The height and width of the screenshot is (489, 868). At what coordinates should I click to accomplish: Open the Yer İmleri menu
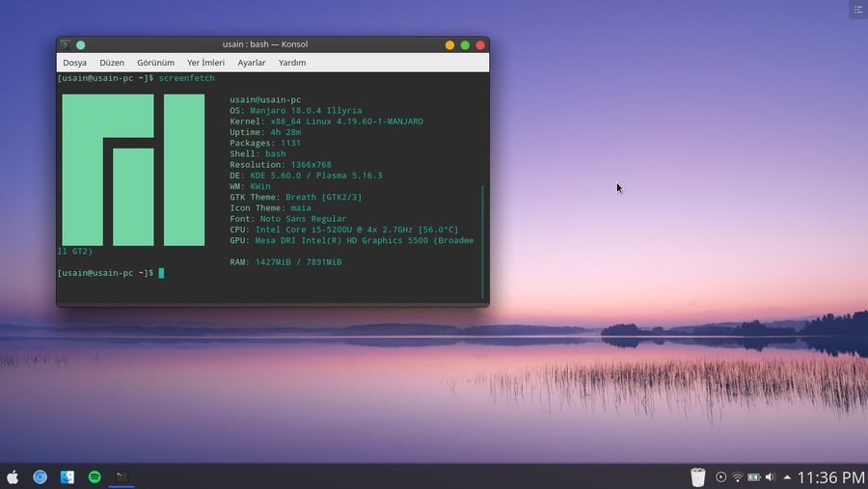coord(205,63)
